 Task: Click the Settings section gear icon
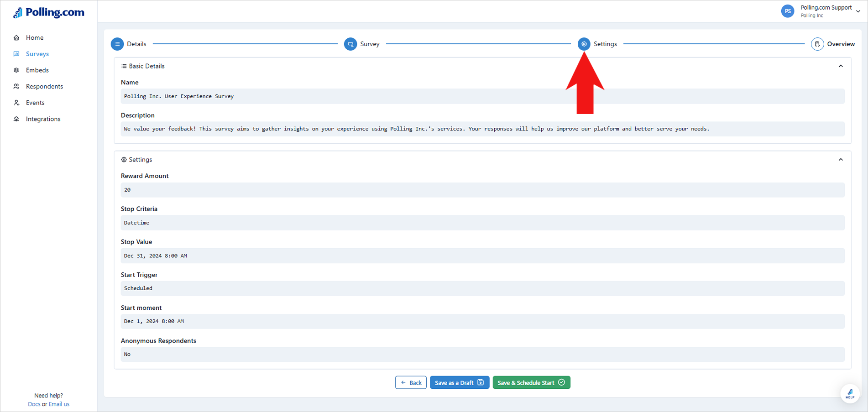[x=124, y=160]
